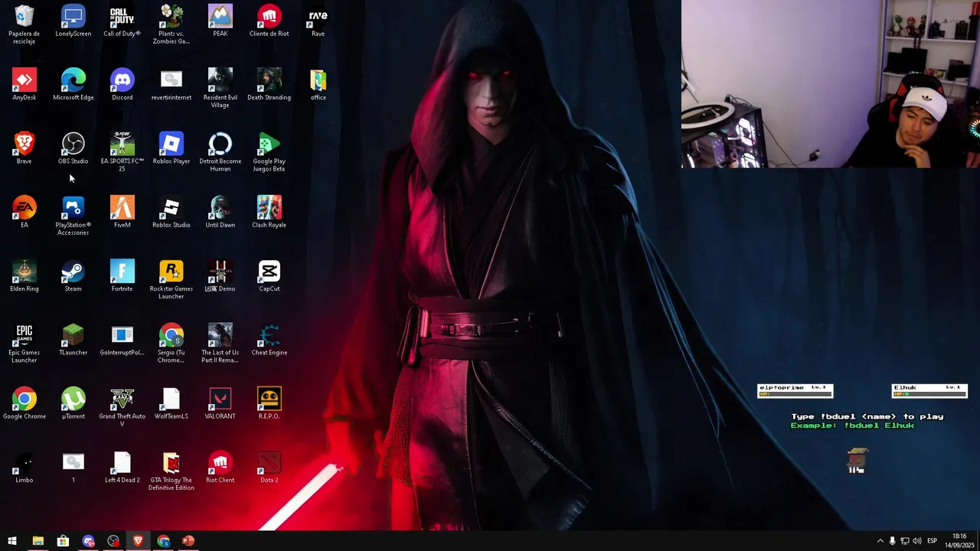This screenshot has width=980, height=551.
Task: Select the Grand Theft Auto V icon
Action: pos(122,407)
